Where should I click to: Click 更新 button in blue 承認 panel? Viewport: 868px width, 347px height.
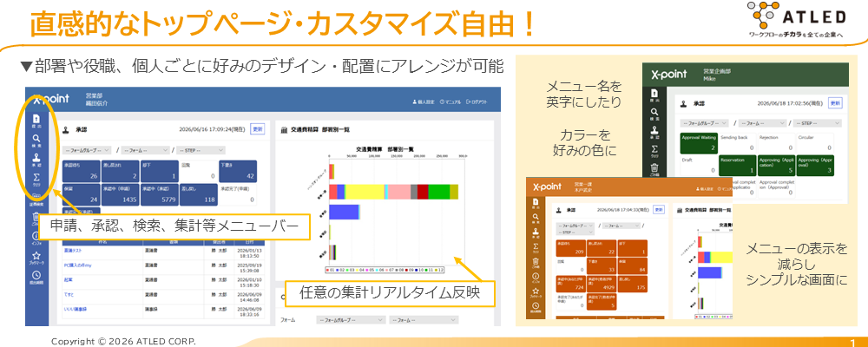[258, 129]
